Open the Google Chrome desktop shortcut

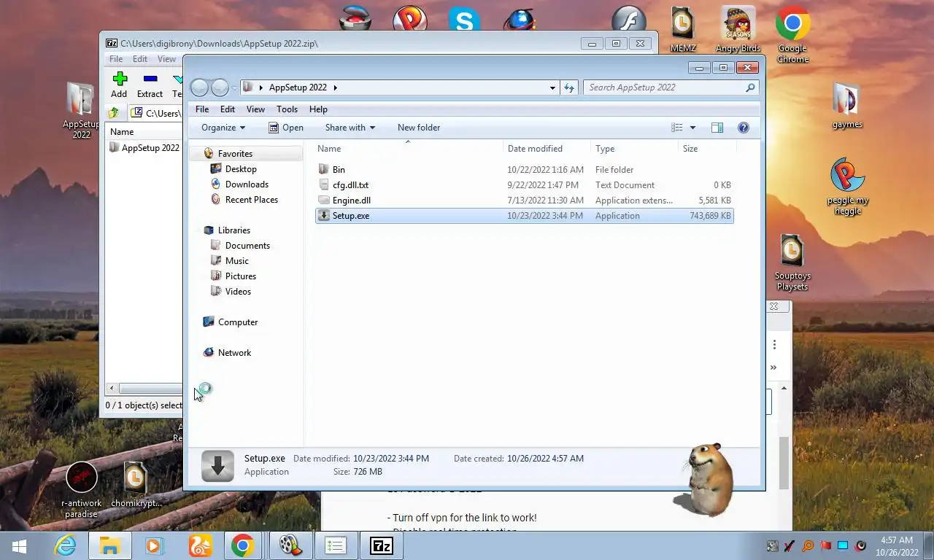pos(792,34)
